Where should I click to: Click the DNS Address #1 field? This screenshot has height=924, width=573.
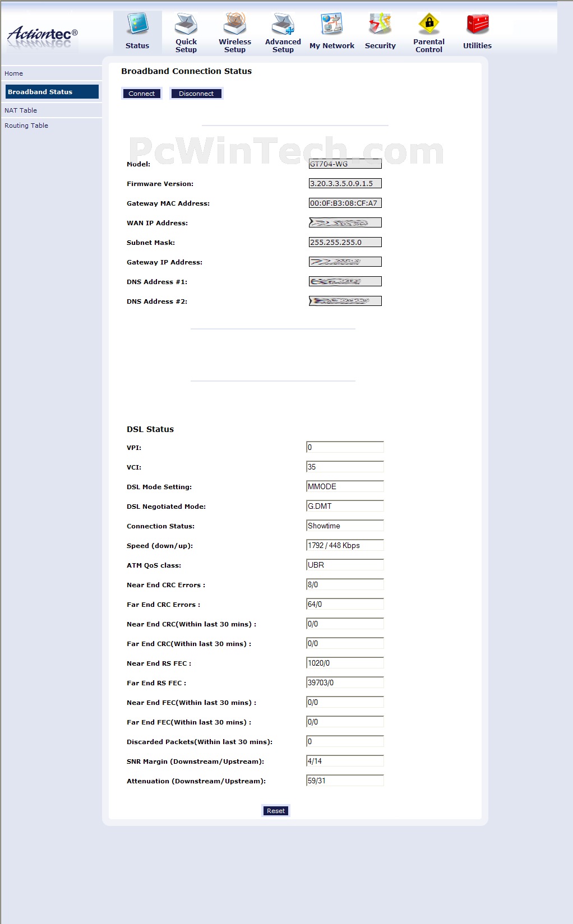pyautogui.click(x=345, y=281)
